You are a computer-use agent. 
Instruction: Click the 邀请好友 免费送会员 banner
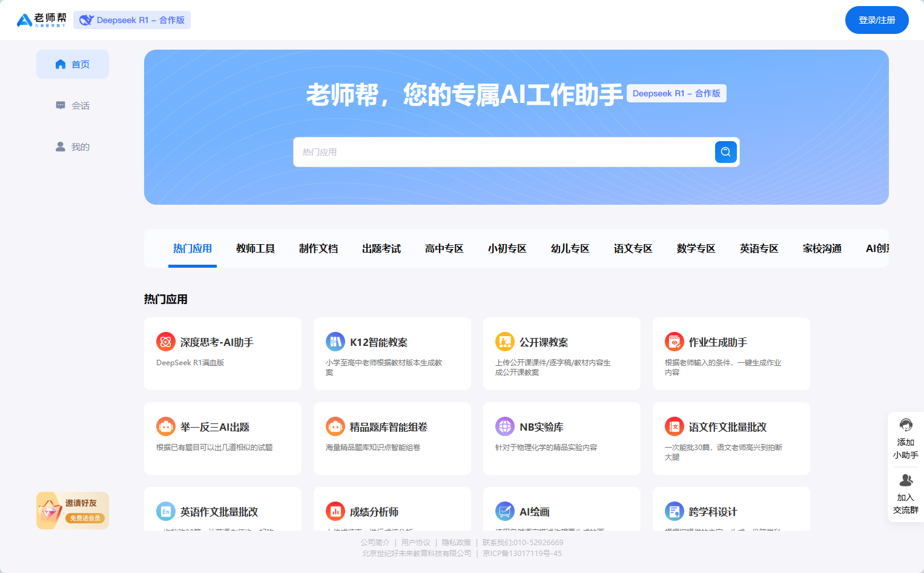pyautogui.click(x=73, y=511)
